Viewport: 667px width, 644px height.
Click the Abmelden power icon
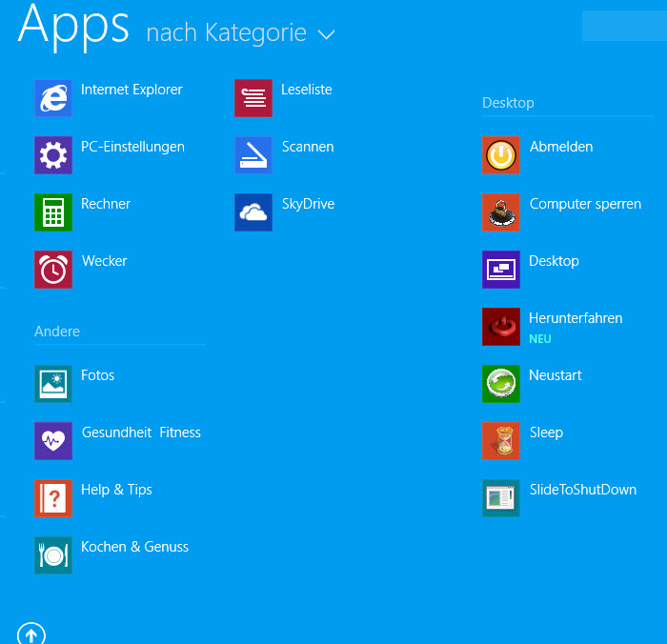(501, 155)
